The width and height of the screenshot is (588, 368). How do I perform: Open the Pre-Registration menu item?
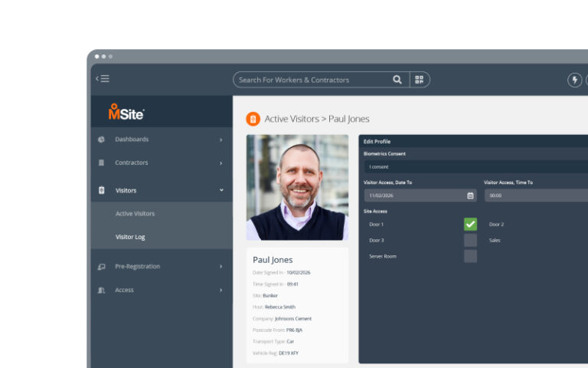(138, 267)
